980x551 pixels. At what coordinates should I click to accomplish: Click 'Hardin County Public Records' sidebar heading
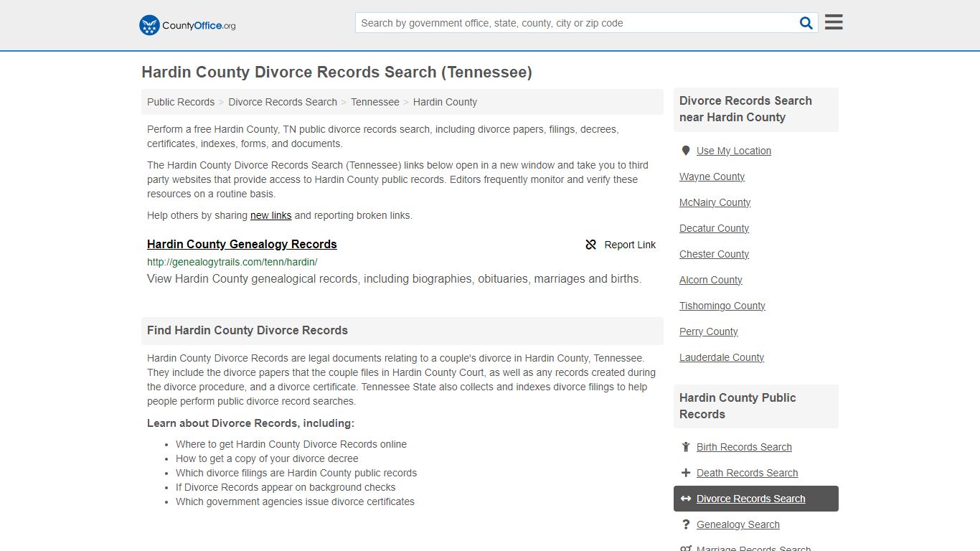738,406
